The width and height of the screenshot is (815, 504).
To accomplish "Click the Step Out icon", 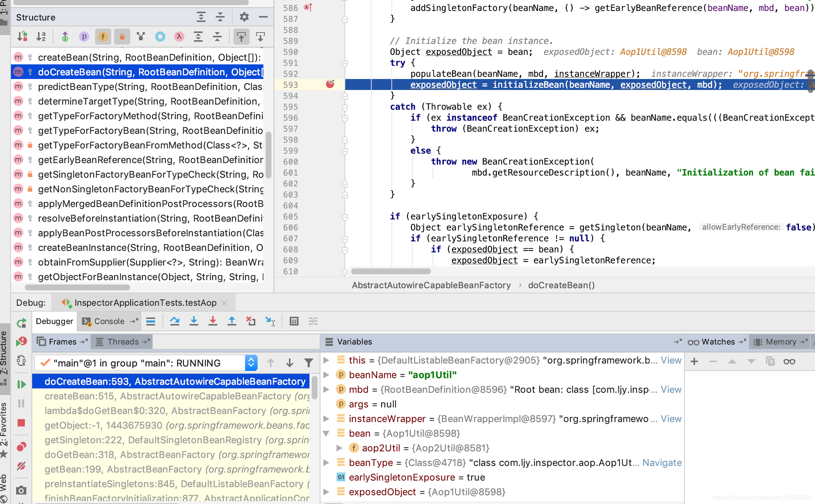I will 232,321.
